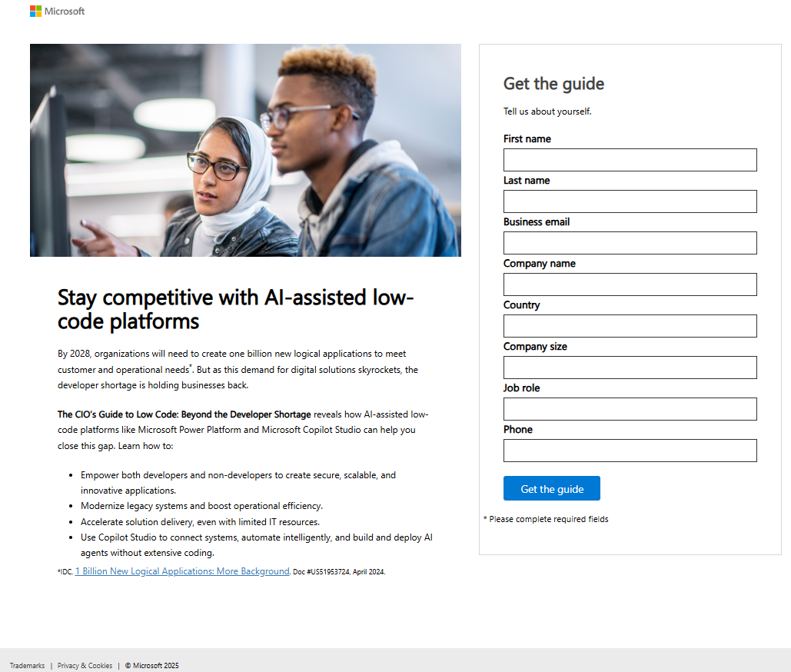Click the Microsoft logo in header
The height and width of the screenshot is (672, 791).
point(57,11)
